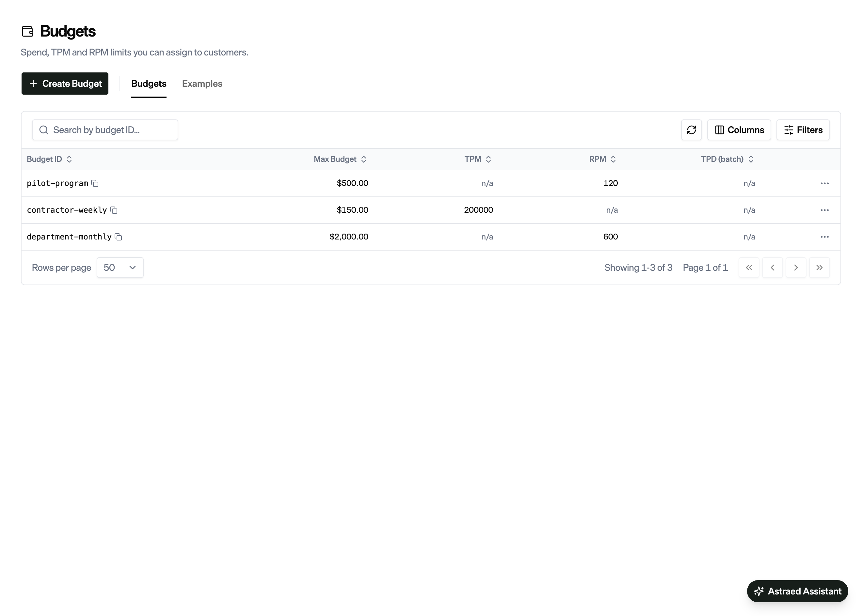Image resolution: width=862 pixels, height=616 pixels.
Task: Click the Showing 1-3 of 3 text
Action: pyautogui.click(x=638, y=268)
